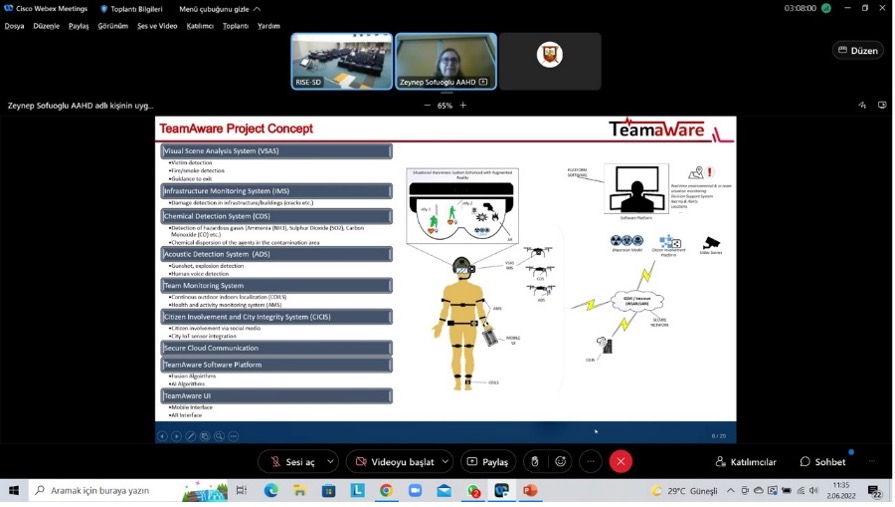
Task: Open Zoom app from taskbar
Action: (415, 490)
